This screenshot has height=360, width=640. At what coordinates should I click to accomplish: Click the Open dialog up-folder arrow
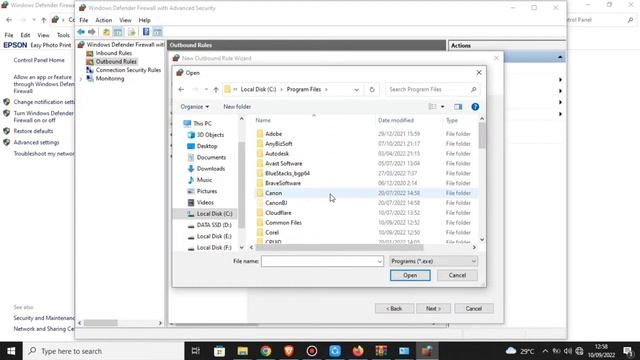pyautogui.click(x=216, y=89)
